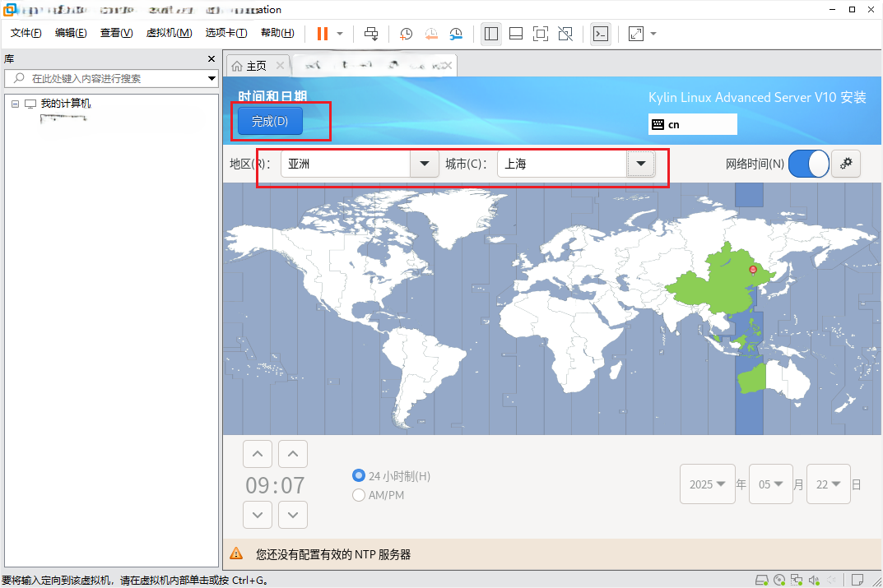The height and width of the screenshot is (588, 883).
Task: Switch to Unity mode icon
Action: (x=565, y=34)
